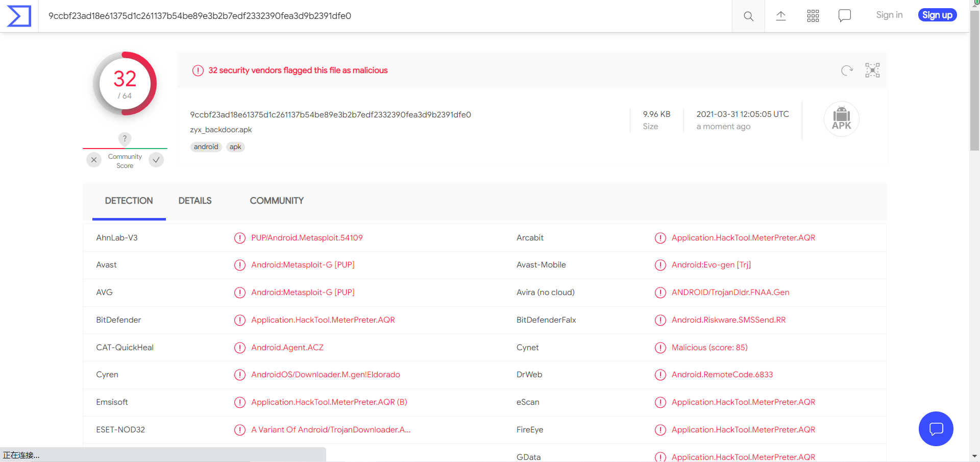The height and width of the screenshot is (462, 980).
Task: Click the community score question mark icon
Action: pos(125,138)
